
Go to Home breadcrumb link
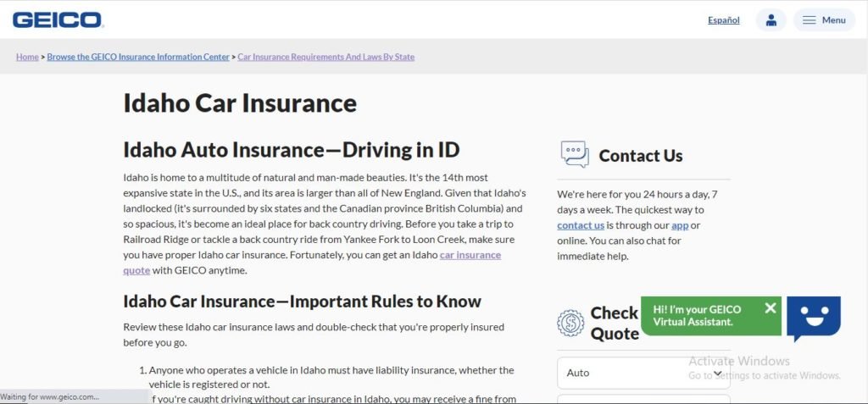click(27, 57)
